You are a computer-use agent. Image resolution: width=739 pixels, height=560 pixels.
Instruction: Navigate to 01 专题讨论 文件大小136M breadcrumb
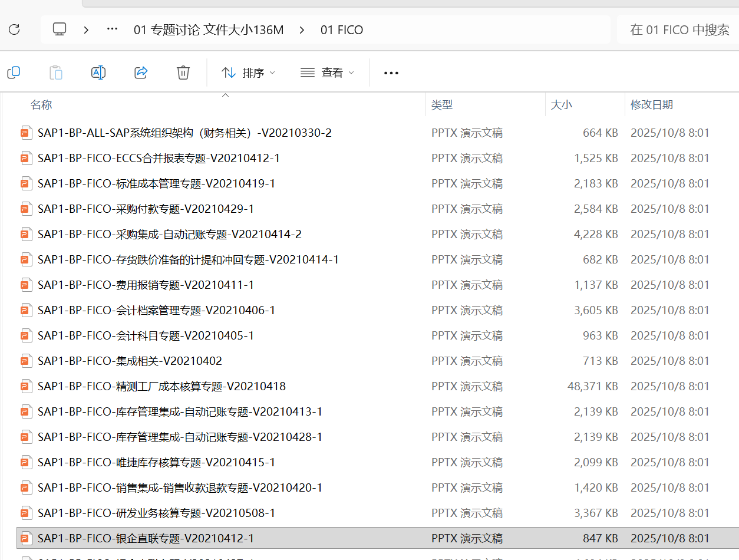point(209,29)
